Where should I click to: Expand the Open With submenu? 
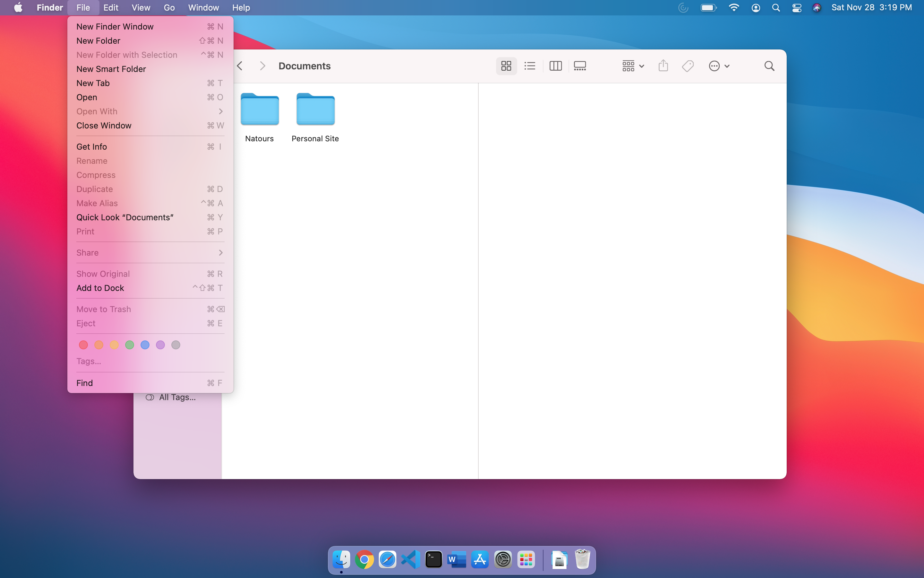click(150, 111)
